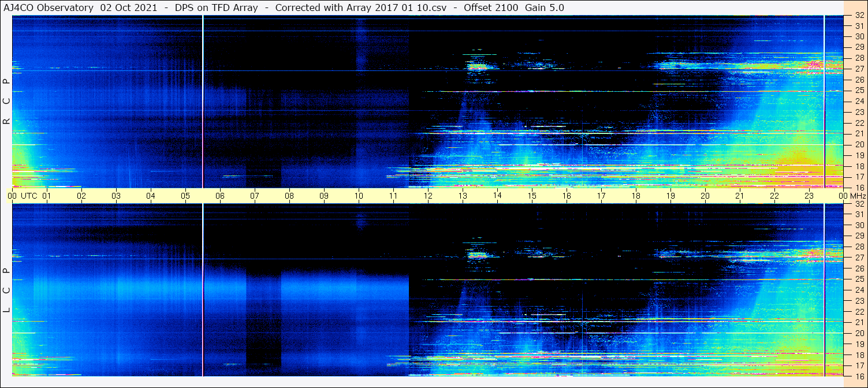Click the 15 hour label on time axis
The width and height of the screenshot is (868, 388).
pos(532,196)
